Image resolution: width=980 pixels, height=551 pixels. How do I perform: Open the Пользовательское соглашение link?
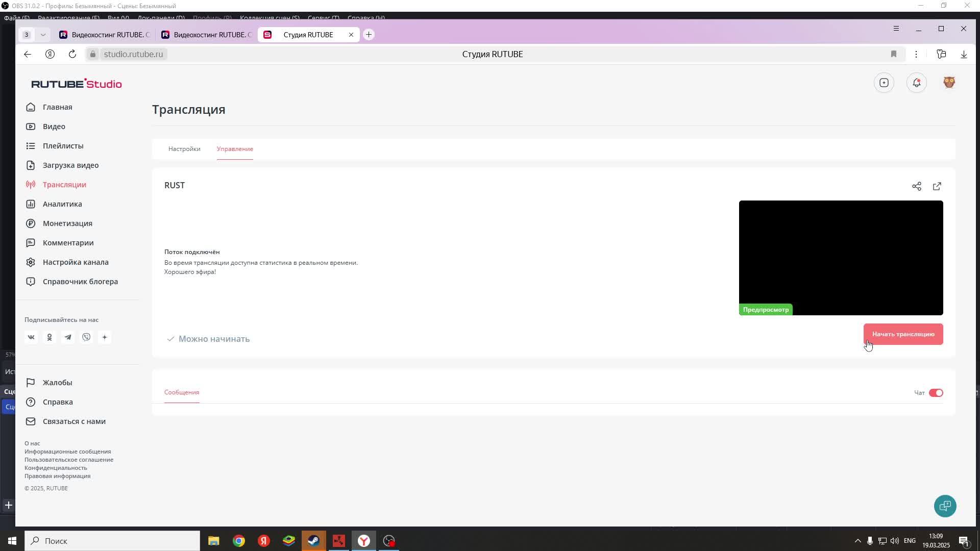coord(69,460)
